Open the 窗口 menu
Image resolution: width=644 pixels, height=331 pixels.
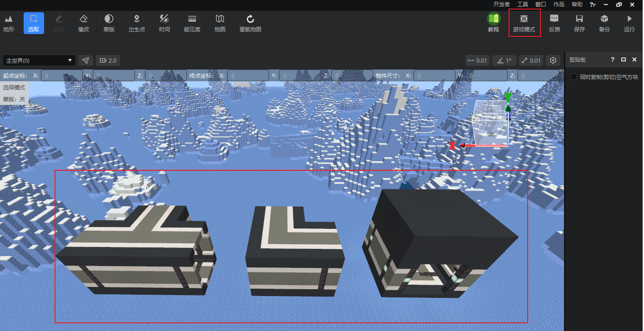[x=541, y=4]
